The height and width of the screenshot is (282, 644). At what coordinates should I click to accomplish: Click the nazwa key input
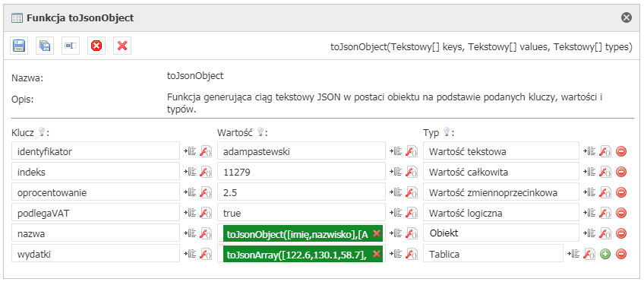click(x=96, y=233)
